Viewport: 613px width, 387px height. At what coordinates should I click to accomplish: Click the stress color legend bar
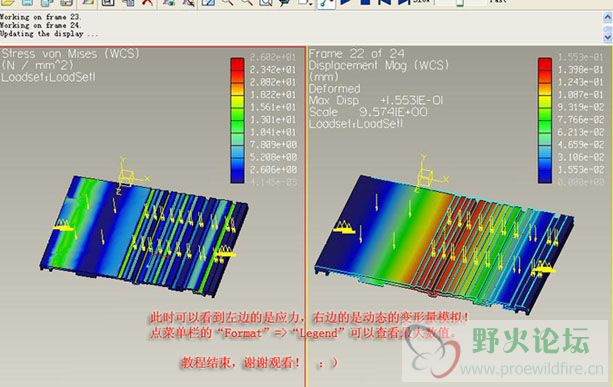pos(237,120)
